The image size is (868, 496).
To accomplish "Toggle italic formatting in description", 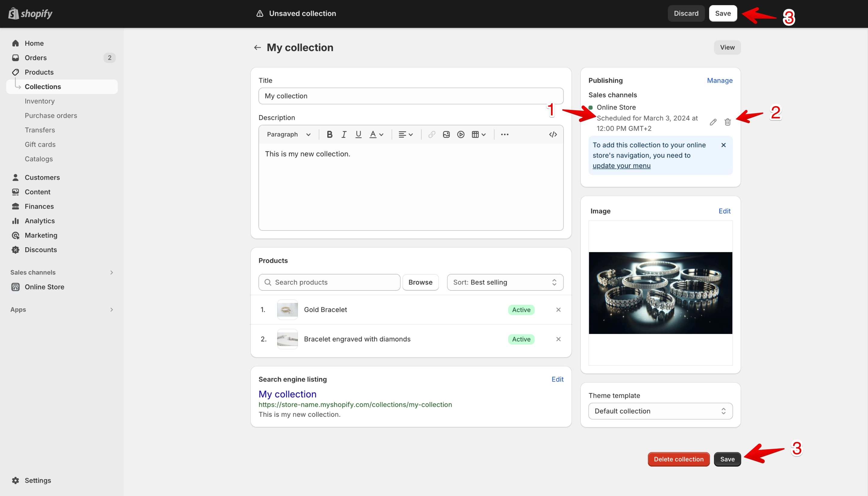I will (x=344, y=135).
